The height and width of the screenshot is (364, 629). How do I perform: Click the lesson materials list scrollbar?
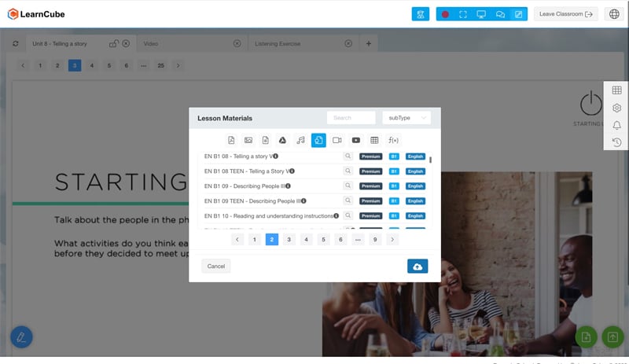430,160
